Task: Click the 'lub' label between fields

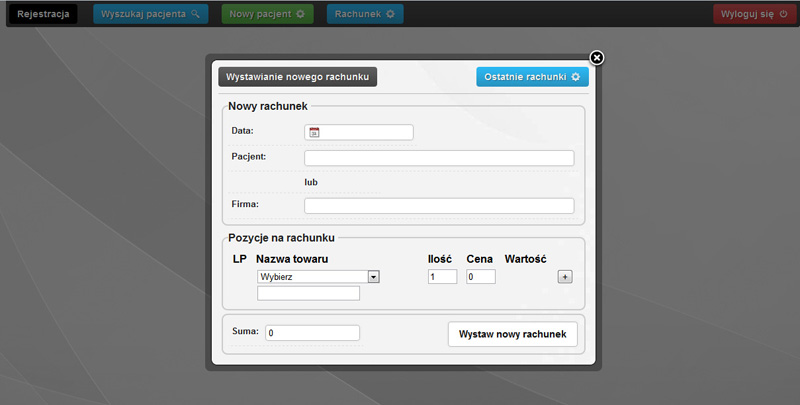Action: coord(311,182)
